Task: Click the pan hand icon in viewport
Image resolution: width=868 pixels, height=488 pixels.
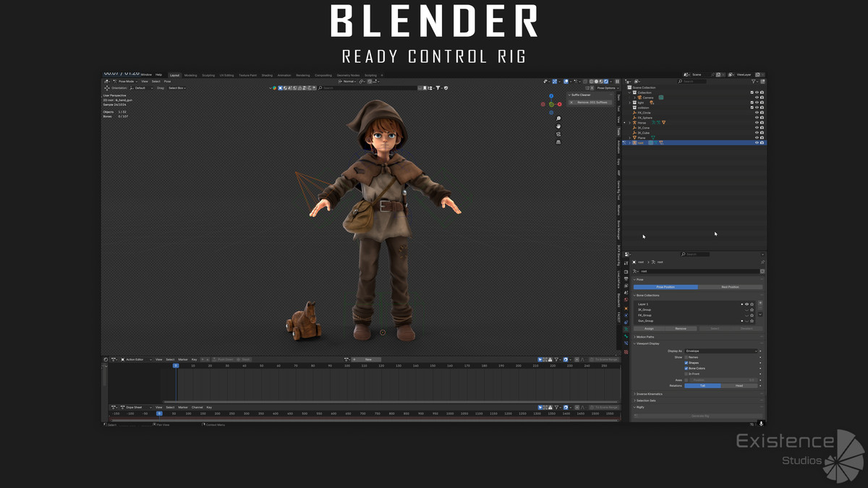Action: pos(558,127)
